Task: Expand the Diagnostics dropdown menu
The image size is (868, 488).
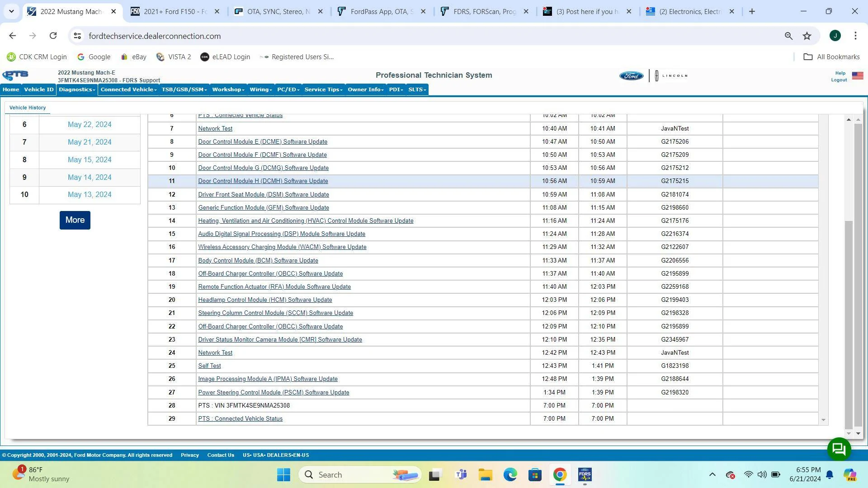Action: [x=76, y=89]
